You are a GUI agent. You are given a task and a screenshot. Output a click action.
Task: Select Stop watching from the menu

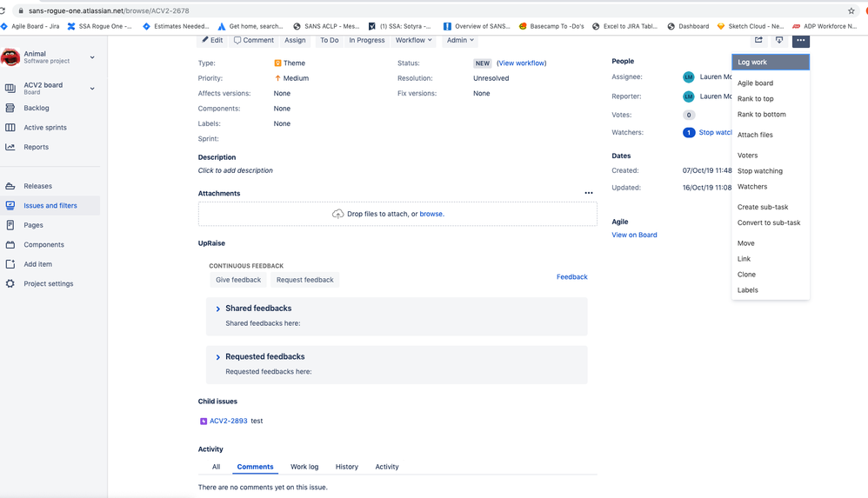click(x=770, y=171)
